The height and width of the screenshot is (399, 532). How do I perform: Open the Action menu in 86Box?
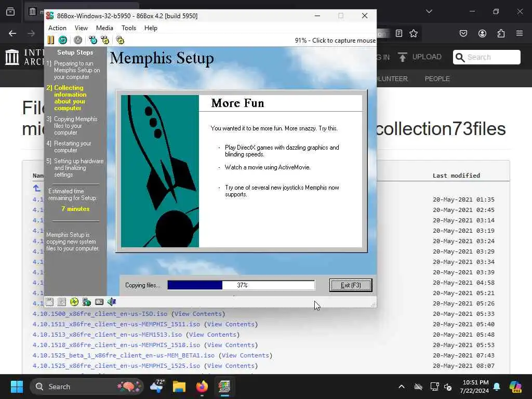click(57, 28)
